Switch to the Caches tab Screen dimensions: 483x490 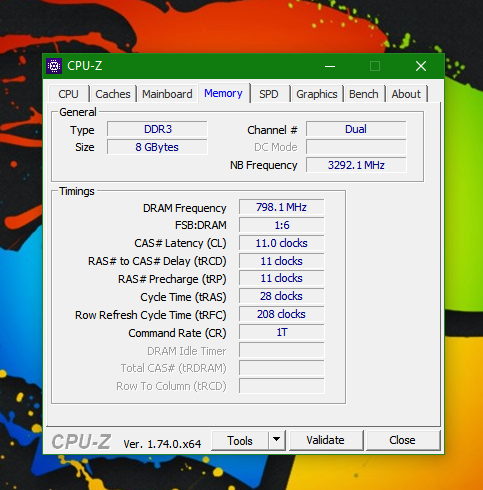[113, 94]
